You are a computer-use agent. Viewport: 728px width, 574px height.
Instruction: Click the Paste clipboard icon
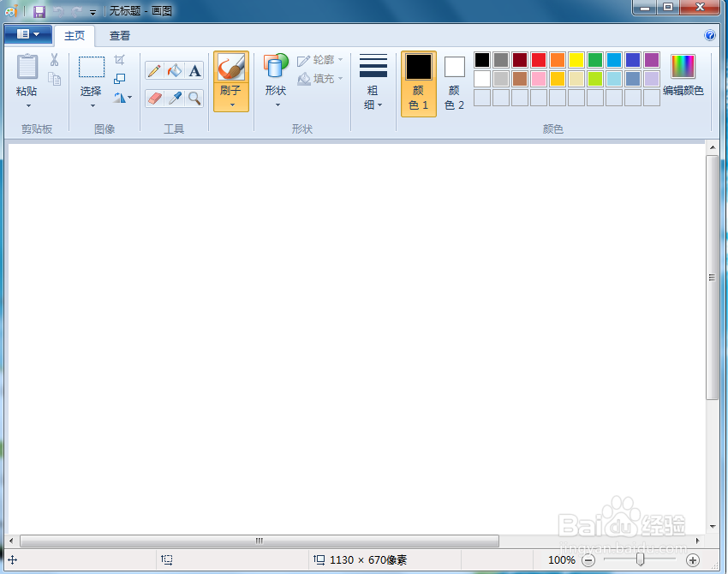click(27, 67)
